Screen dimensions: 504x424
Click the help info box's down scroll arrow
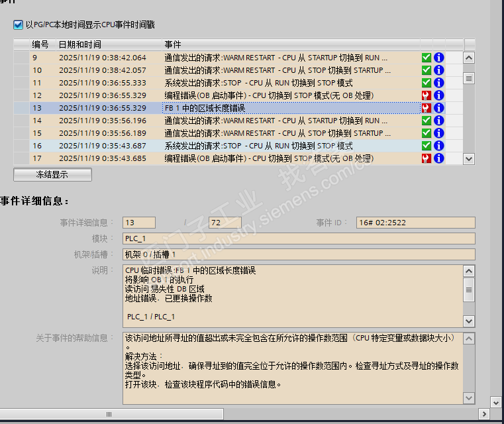(x=469, y=398)
